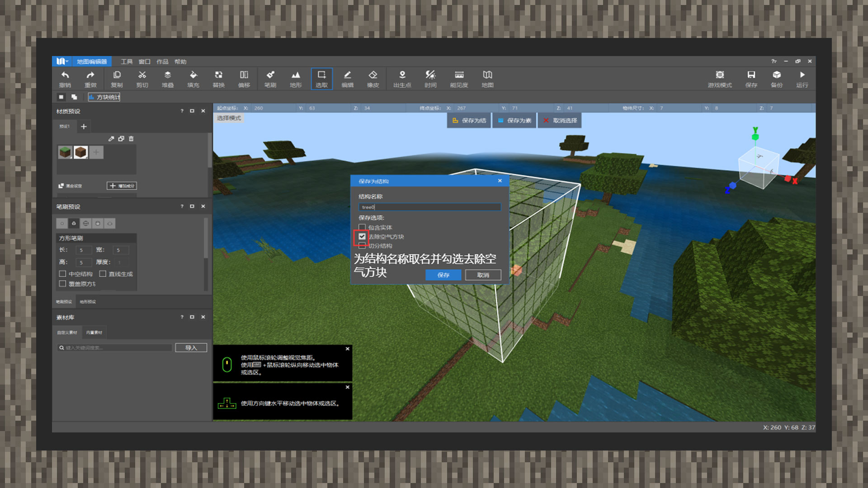Toggle the 包含实体 checkbox

[362, 227]
